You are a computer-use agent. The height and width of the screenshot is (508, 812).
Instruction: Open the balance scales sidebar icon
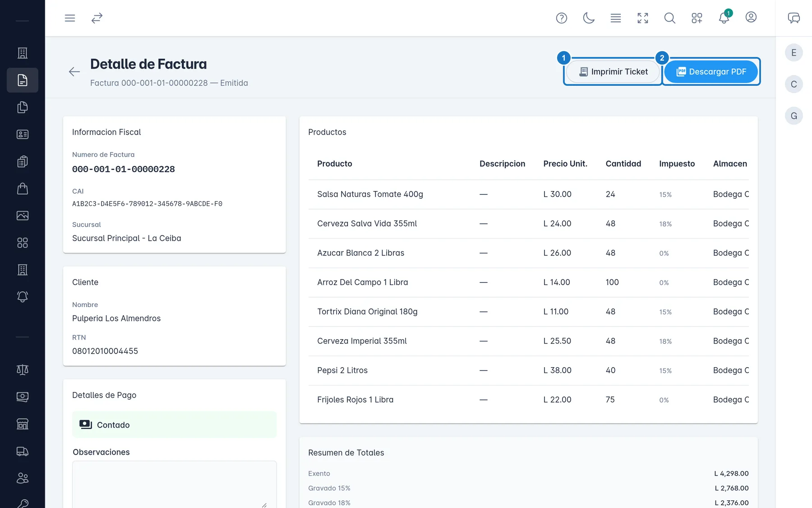point(23,370)
